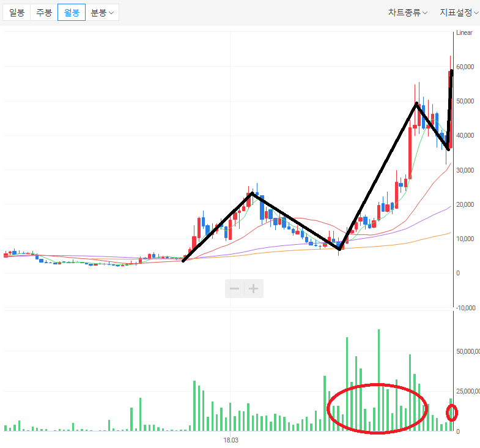Click the 60,000 price axis label
The width and height of the screenshot is (480, 448).
(465, 67)
